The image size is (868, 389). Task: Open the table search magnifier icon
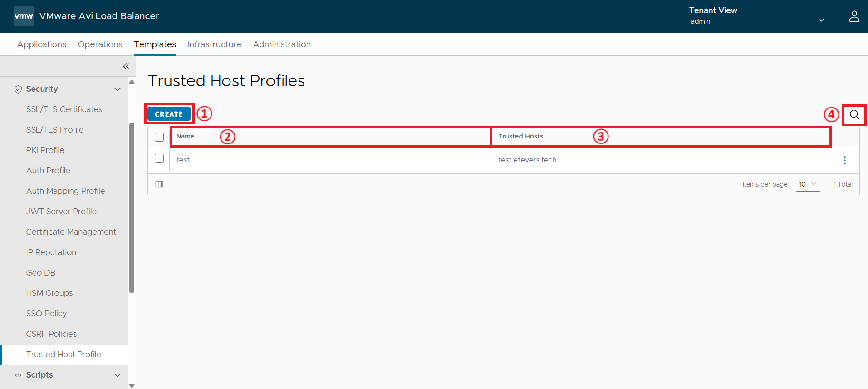click(x=854, y=115)
